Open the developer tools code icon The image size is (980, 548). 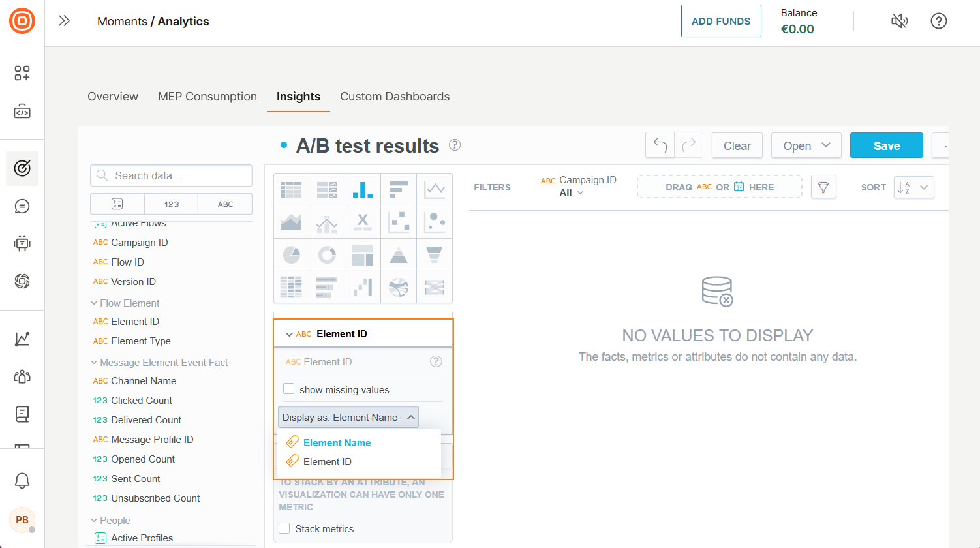pos(22,111)
